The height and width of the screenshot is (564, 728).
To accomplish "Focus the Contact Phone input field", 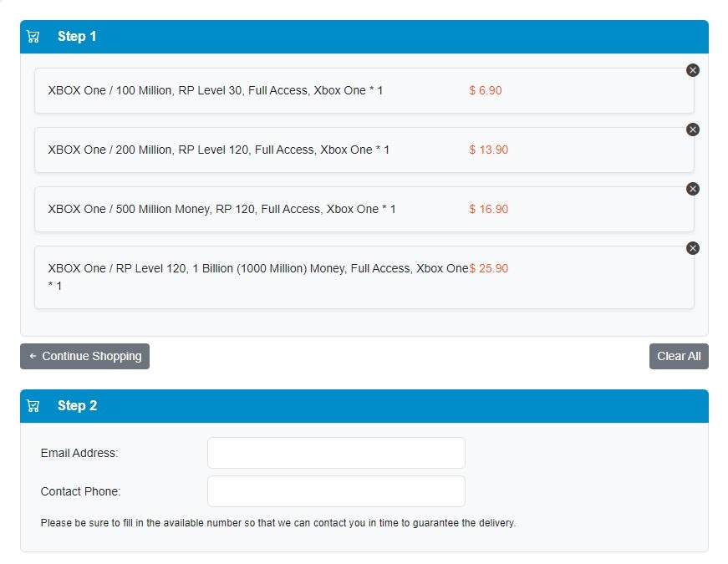I will 336,491.
